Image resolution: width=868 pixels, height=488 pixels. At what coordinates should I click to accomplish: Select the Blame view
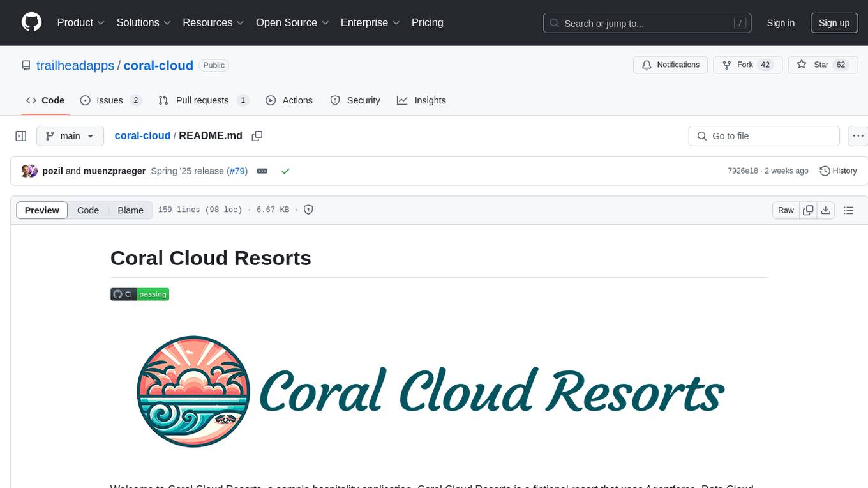pos(130,210)
